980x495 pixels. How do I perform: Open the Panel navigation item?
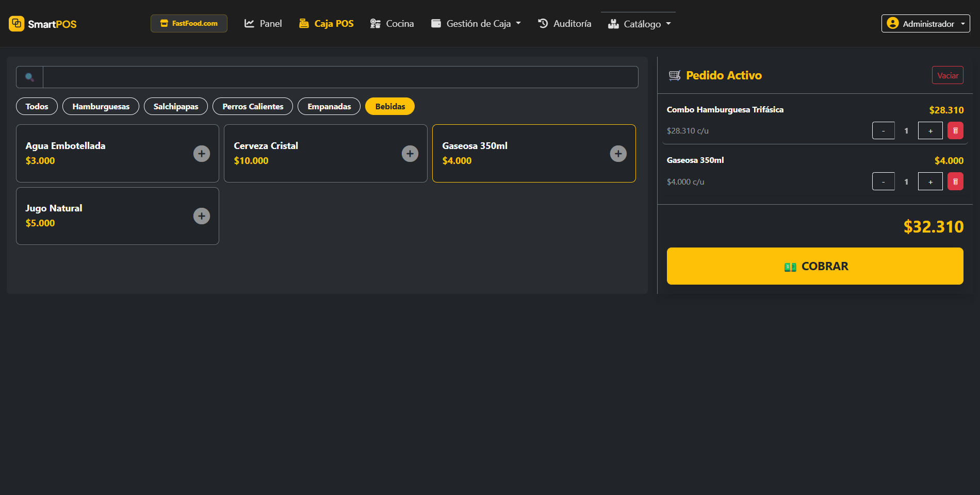263,24
